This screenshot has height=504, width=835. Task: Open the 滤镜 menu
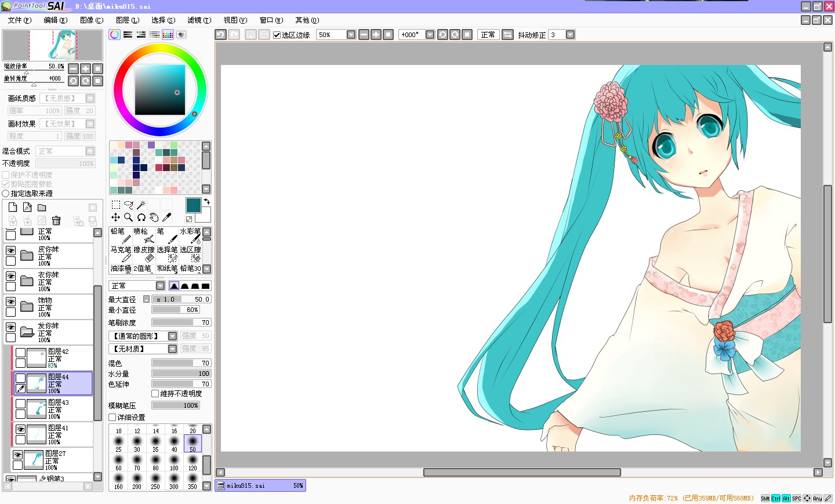click(x=199, y=20)
